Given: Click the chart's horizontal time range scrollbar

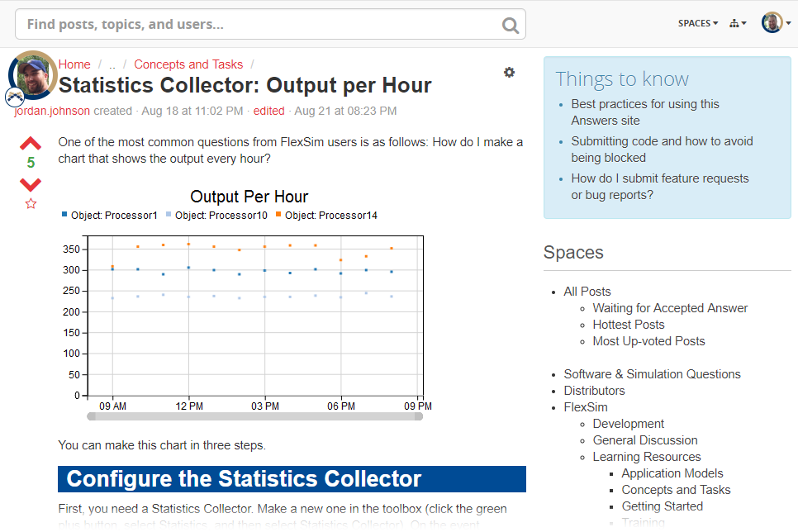Looking at the screenshot, I should click(255, 416).
